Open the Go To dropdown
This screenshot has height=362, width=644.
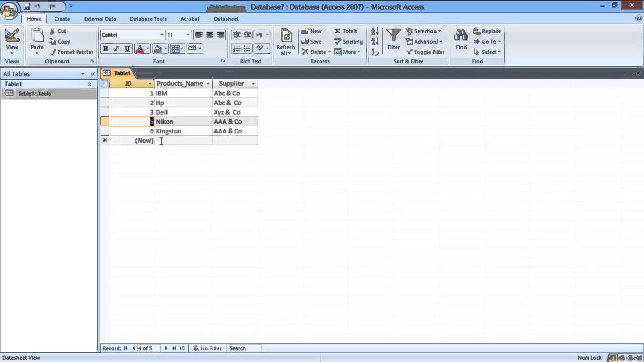point(487,42)
